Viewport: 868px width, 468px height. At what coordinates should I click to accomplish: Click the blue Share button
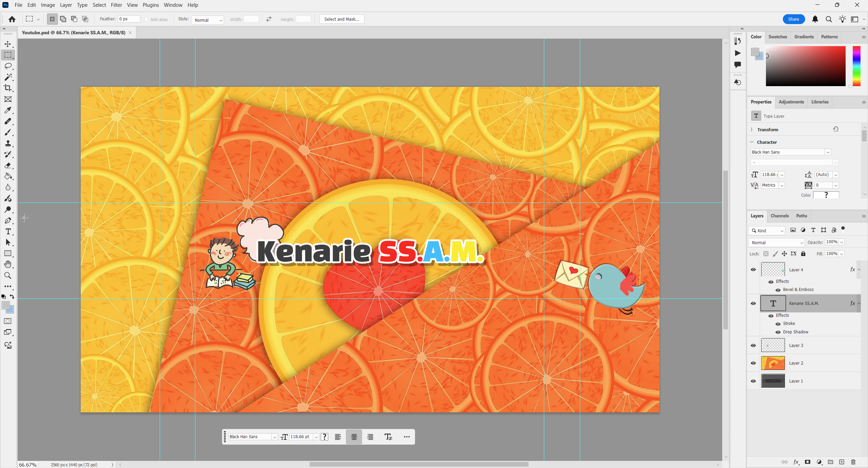pyautogui.click(x=793, y=19)
